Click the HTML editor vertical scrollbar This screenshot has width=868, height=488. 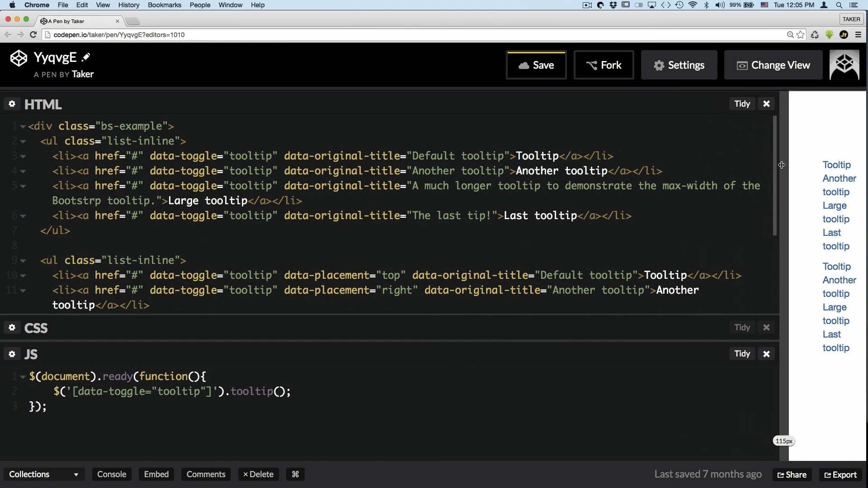click(774, 176)
